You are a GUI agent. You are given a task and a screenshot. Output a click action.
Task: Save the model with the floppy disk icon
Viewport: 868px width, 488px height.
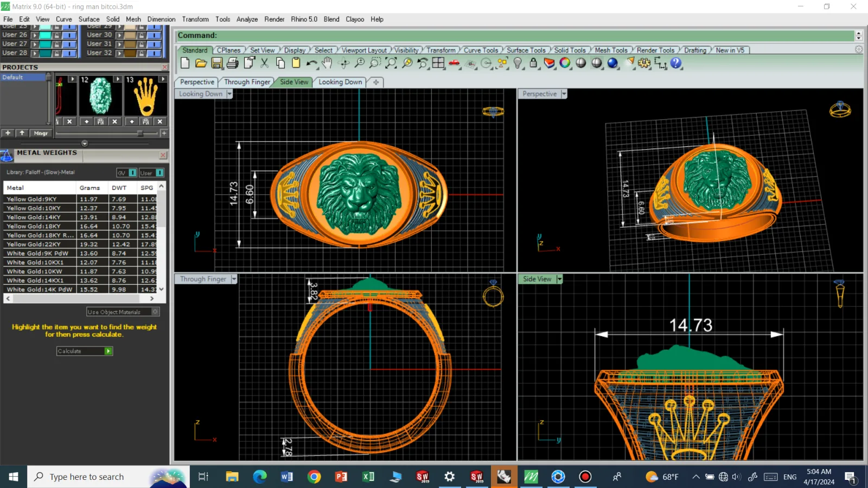217,63
